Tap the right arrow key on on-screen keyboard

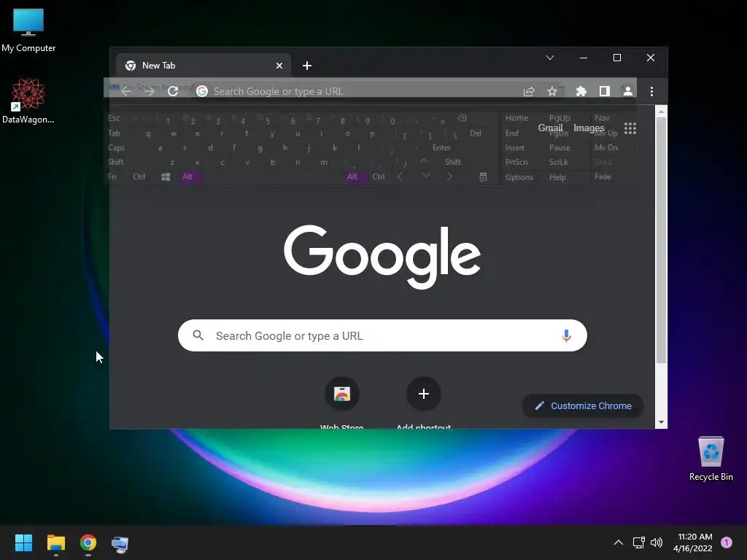pos(449,176)
